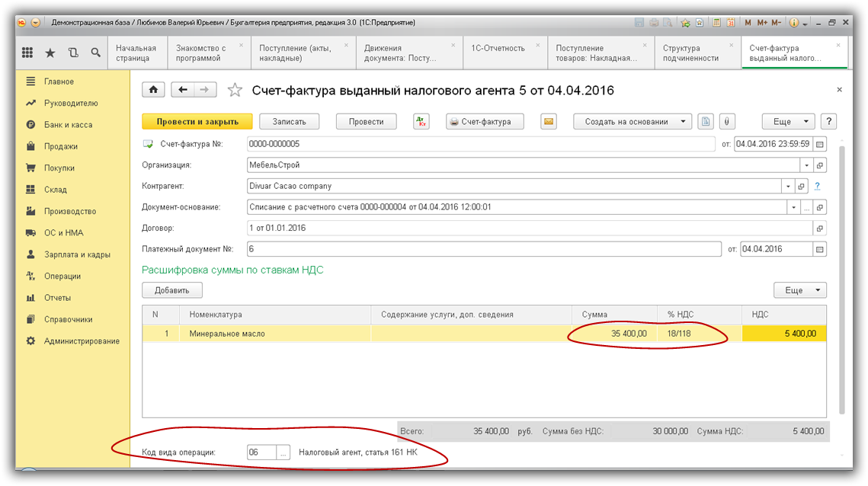Open the Еще menu above table
Screen dimensions: 868x486
[800, 290]
